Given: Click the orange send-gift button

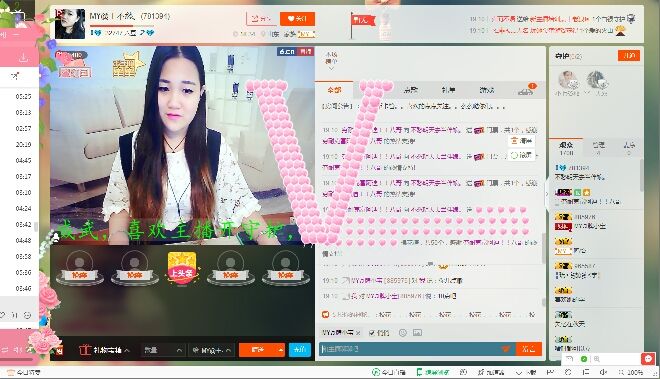Looking at the screenshot, I should [258, 350].
